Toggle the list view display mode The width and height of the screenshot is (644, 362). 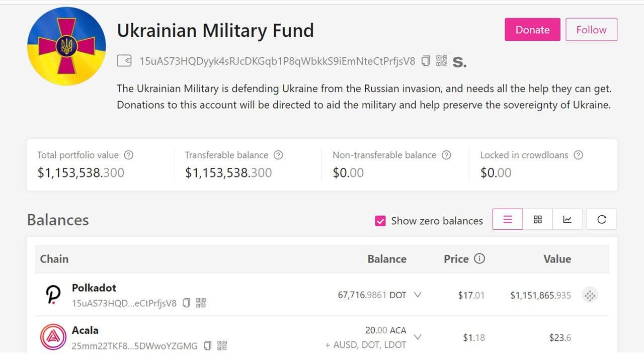coord(507,219)
